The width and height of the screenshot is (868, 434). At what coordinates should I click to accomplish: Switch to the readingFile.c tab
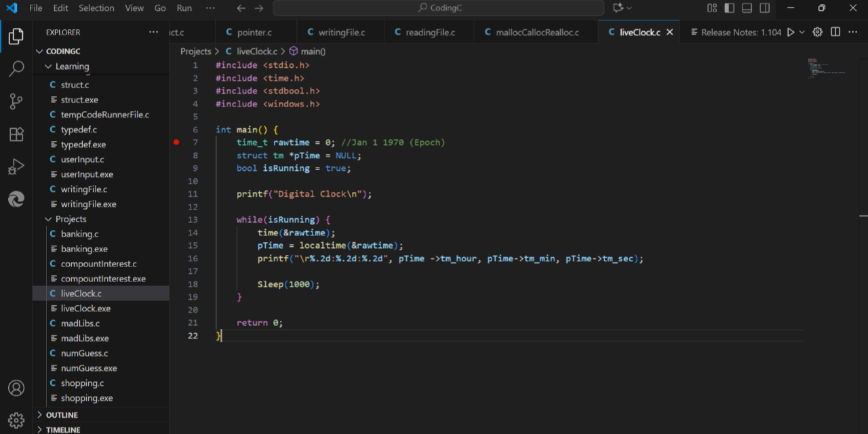(429, 32)
